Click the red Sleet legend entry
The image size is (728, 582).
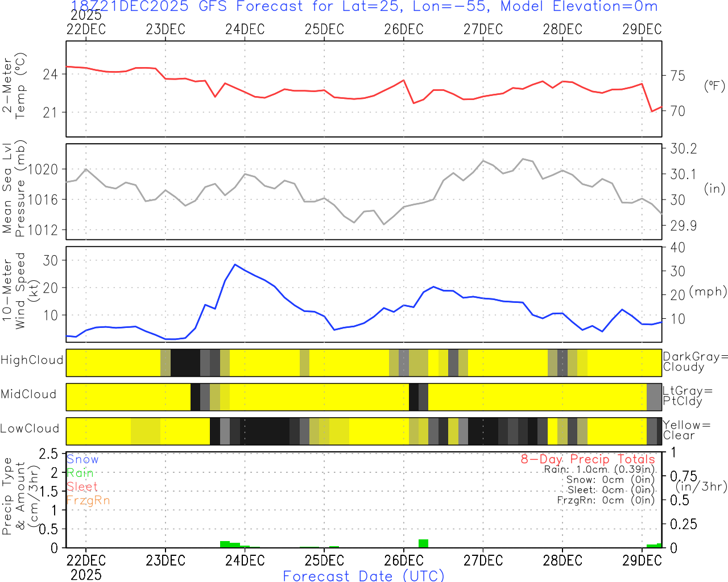82,487
